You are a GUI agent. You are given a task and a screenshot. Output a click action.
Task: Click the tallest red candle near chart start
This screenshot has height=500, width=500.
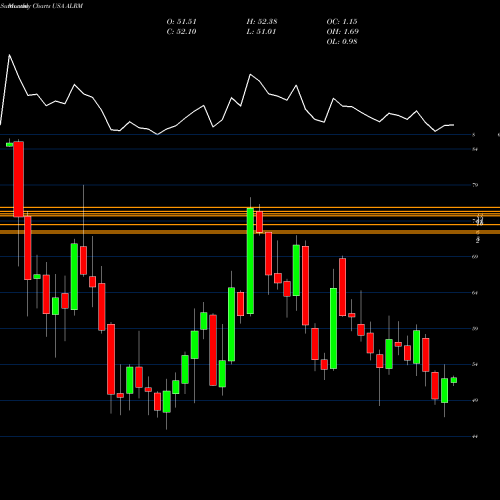pyautogui.click(x=18, y=179)
